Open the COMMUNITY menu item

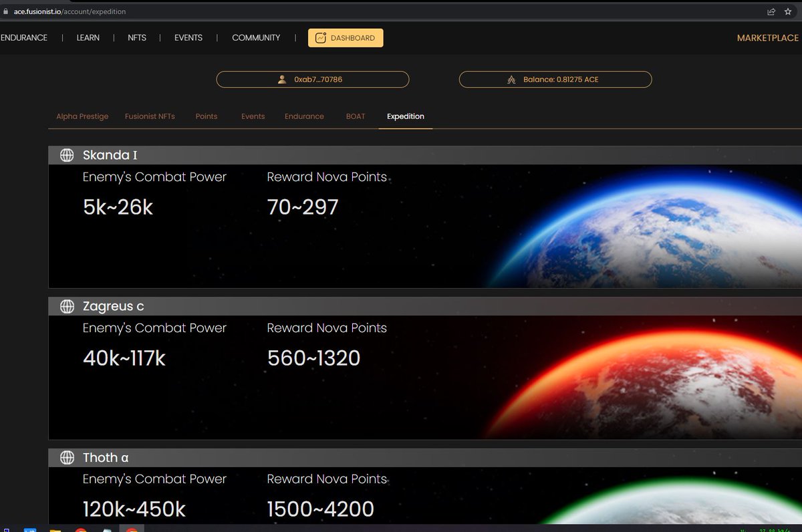(256, 38)
